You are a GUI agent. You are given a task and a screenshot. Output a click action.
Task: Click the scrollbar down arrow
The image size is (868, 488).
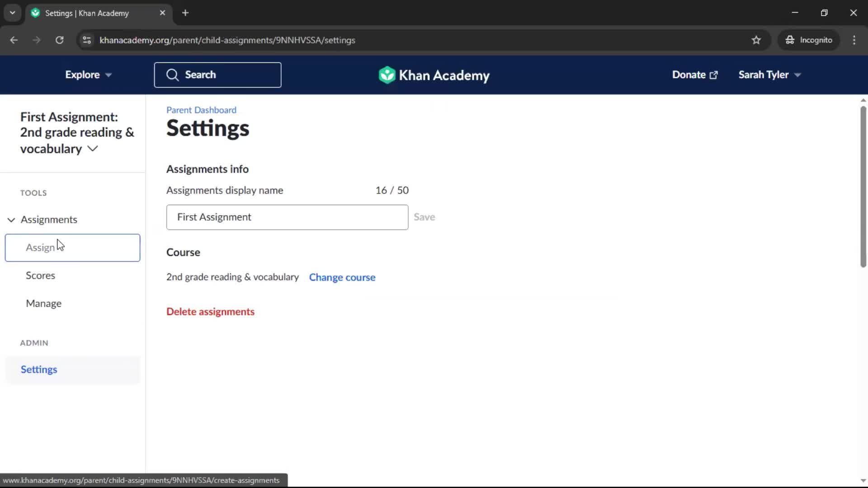pos(863,481)
